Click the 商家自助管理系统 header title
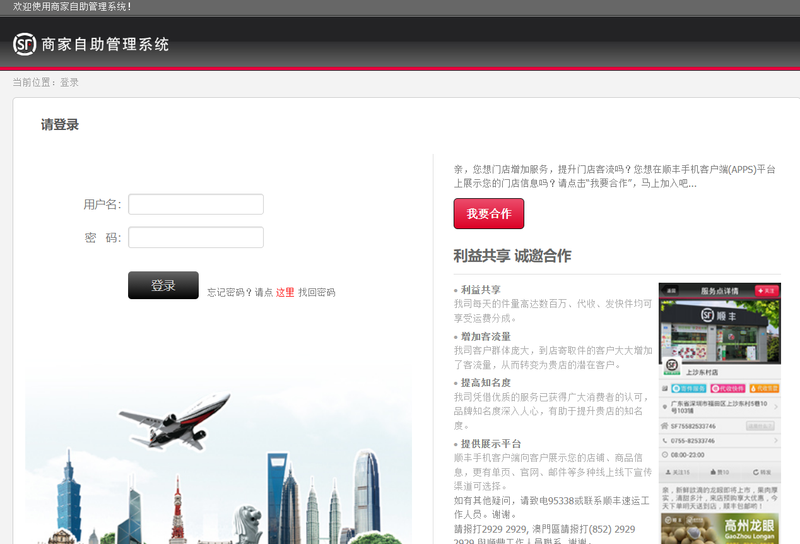This screenshot has height=544, width=800. 105,44
